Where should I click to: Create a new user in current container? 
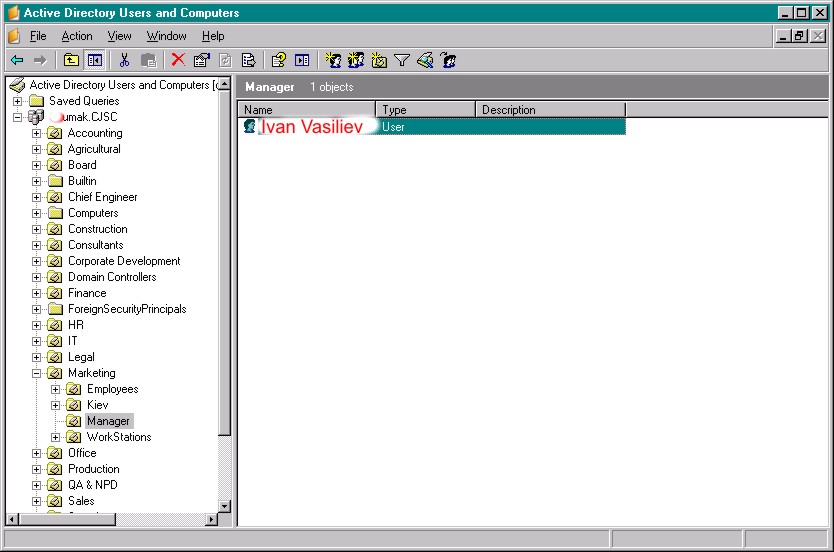(x=333, y=60)
